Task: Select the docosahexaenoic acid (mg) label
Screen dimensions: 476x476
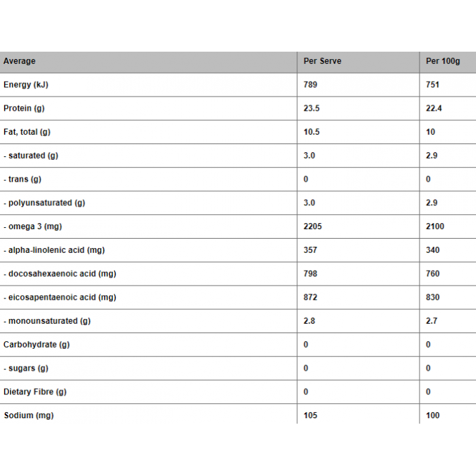Action: pyautogui.click(x=60, y=274)
